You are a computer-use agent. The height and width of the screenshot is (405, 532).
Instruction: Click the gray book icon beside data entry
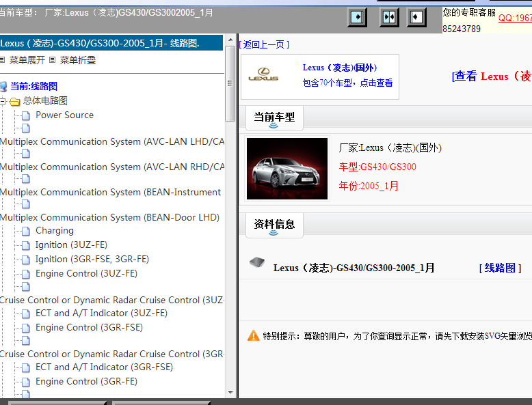point(257,262)
